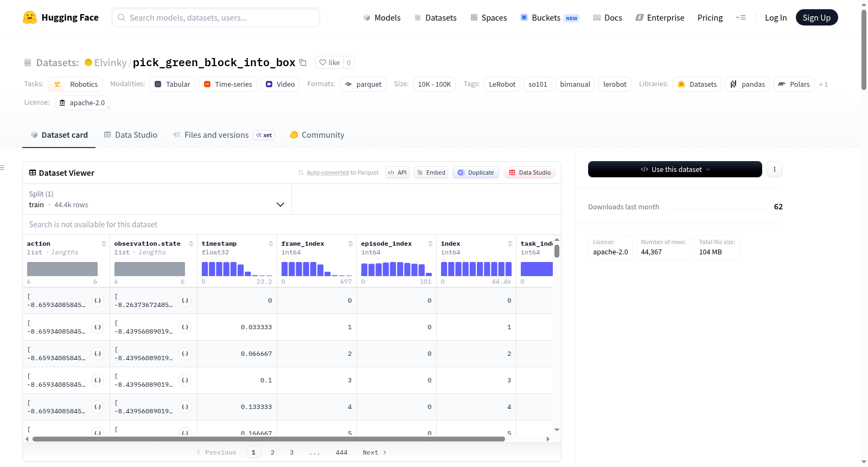Screen dimensions: 868x467
Task: Click the timestamp column histogram
Action: click(237, 269)
